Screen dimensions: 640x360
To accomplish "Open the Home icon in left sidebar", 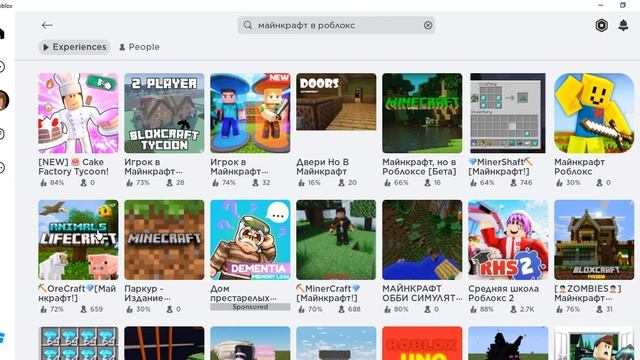I will point(2,33).
